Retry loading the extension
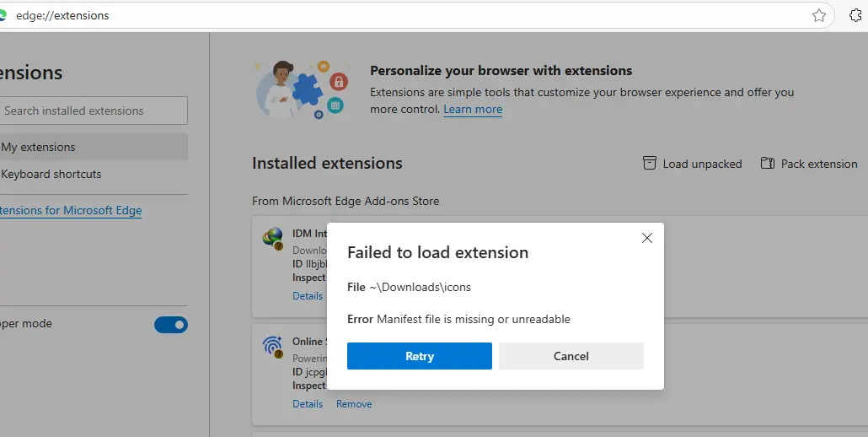Screen dimensions: 868x437 [419, 356]
